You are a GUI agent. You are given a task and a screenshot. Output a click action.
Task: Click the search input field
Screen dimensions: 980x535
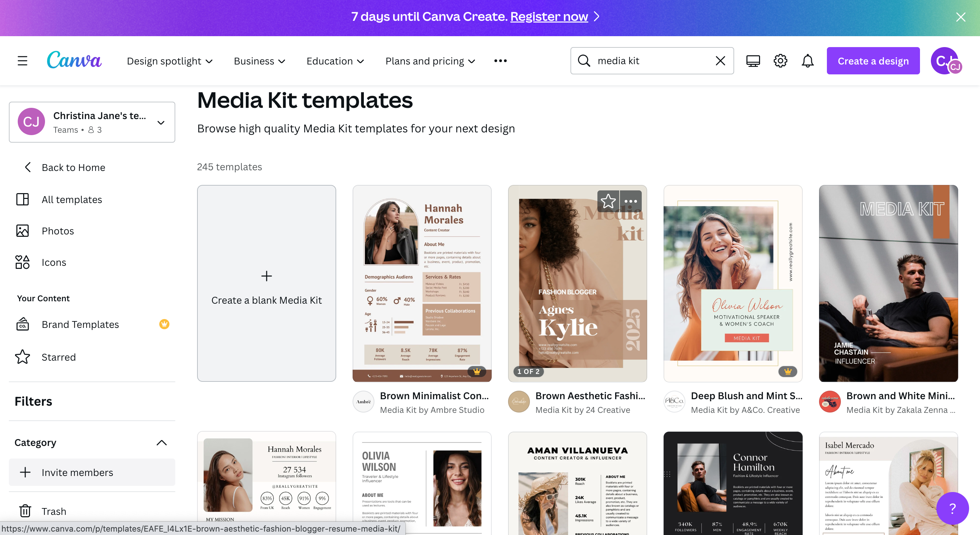point(652,61)
